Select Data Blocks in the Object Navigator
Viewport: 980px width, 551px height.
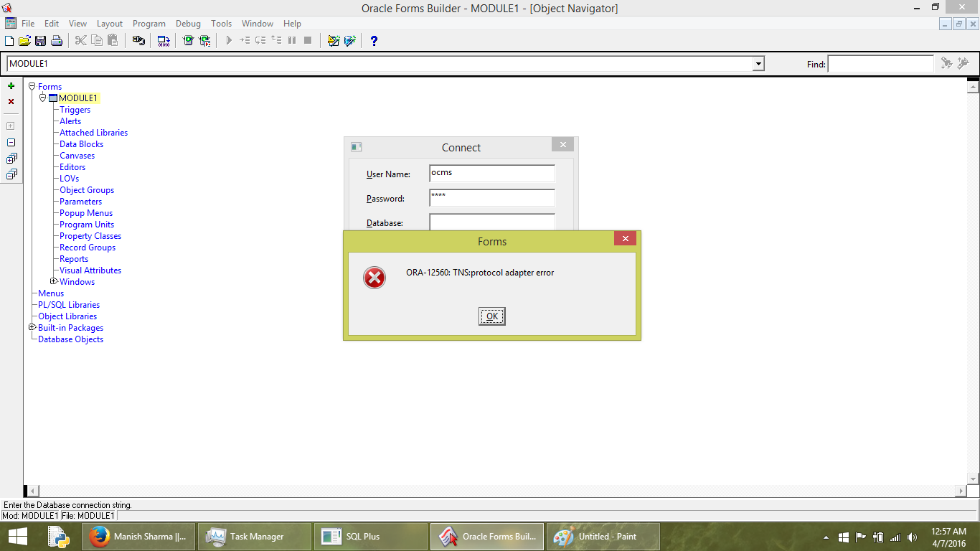(81, 144)
